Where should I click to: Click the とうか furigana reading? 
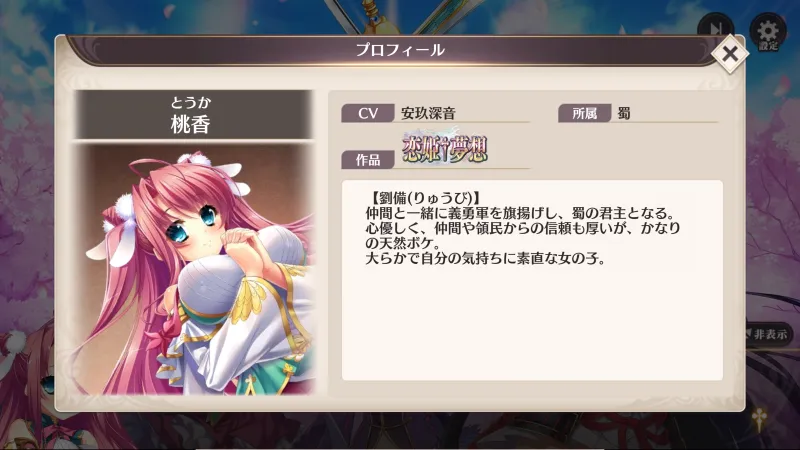pyautogui.click(x=191, y=103)
